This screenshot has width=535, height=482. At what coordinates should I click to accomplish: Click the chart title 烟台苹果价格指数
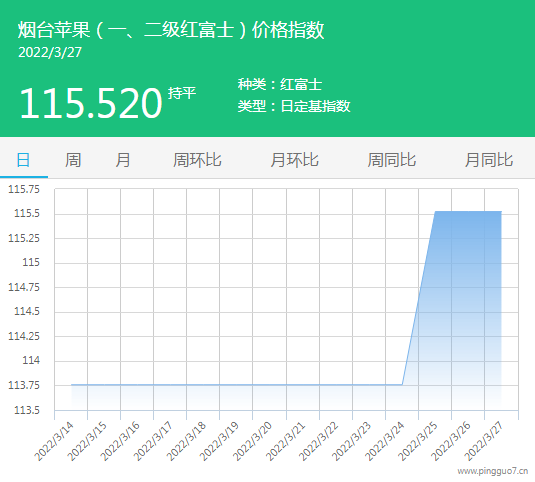tap(171, 30)
